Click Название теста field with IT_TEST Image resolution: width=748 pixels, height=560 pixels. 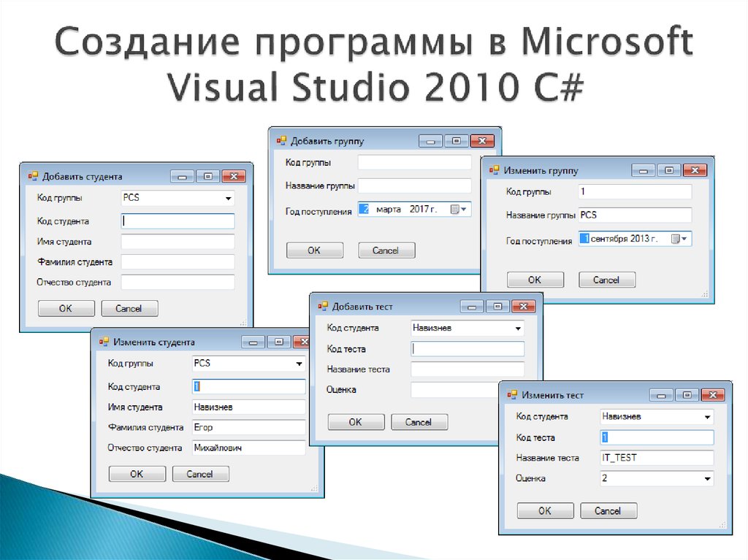[x=657, y=458]
